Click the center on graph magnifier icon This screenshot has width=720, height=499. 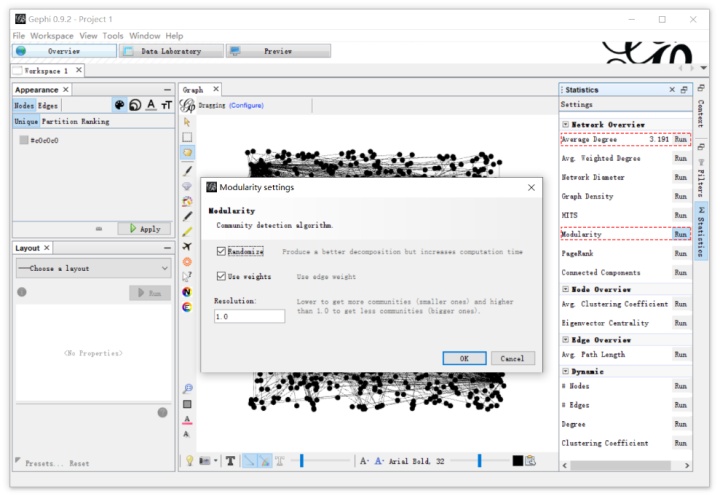(187, 388)
